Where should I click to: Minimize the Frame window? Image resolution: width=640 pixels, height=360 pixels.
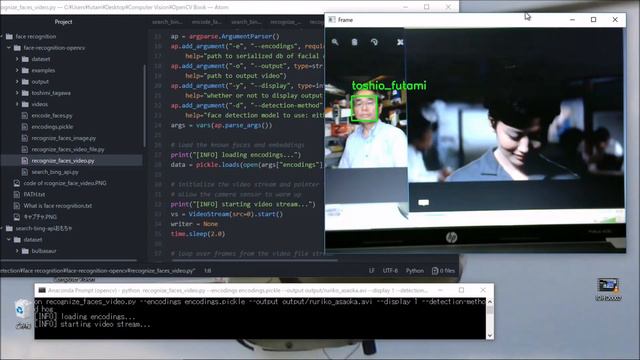[572, 20]
